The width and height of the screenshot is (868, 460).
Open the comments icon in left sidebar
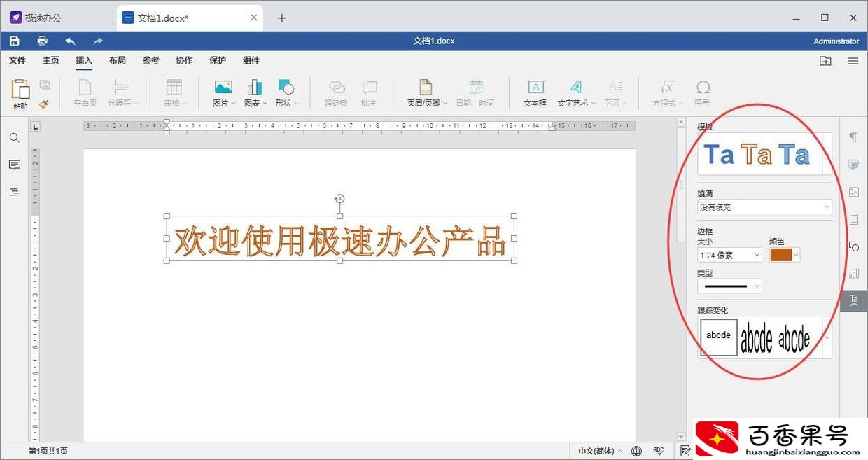coord(14,165)
